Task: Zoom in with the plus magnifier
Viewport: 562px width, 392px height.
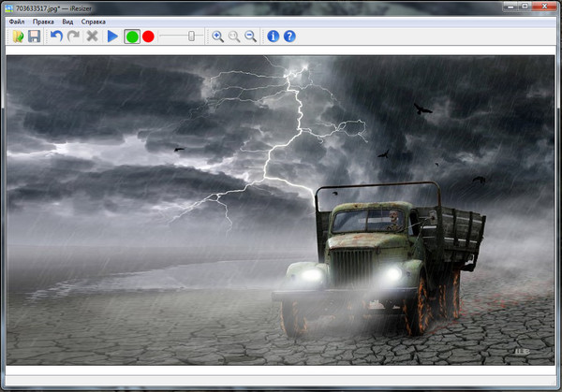Action: pos(217,36)
